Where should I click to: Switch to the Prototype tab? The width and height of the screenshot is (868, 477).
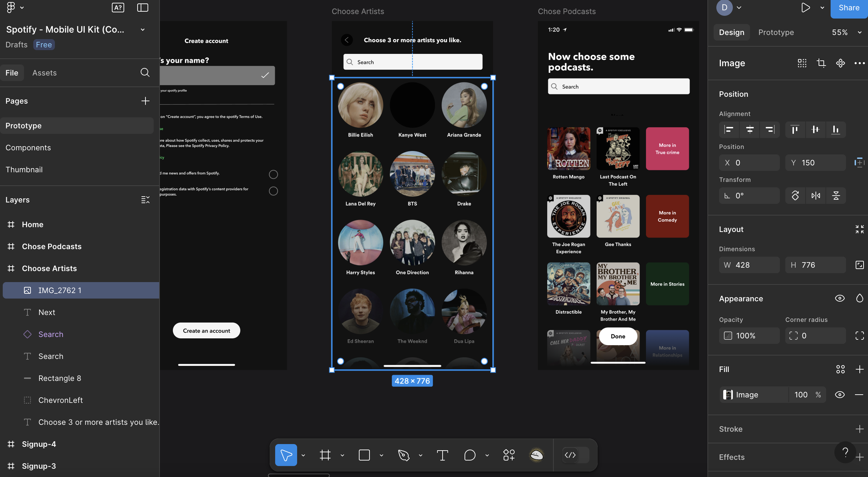[x=776, y=32]
